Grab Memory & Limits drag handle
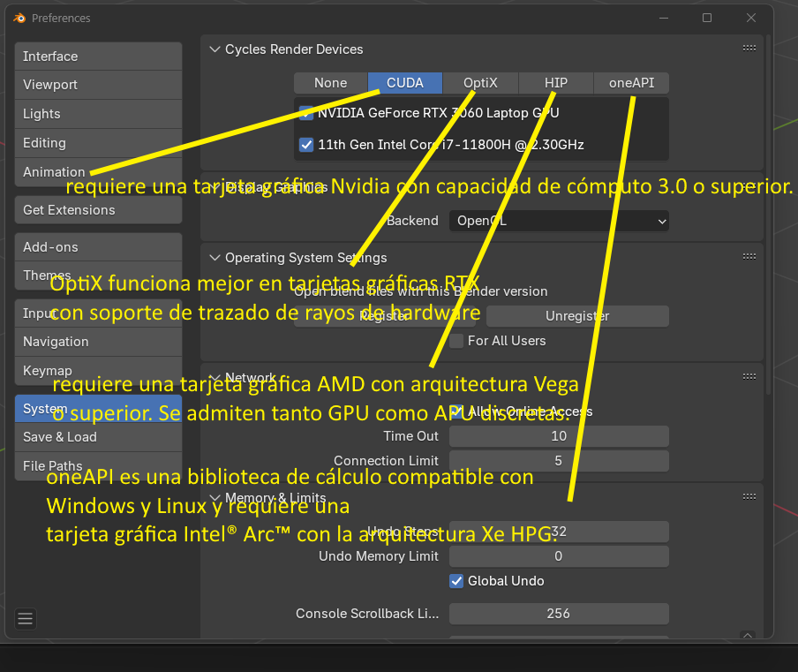The image size is (798, 672). click(x=749, y=497)
